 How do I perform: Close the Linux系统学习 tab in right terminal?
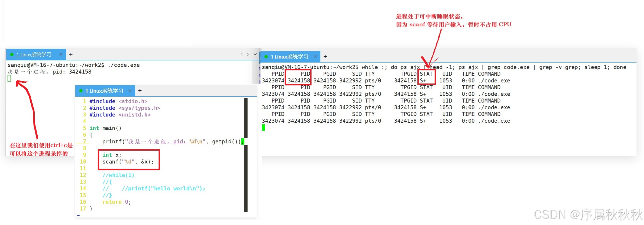315,57
